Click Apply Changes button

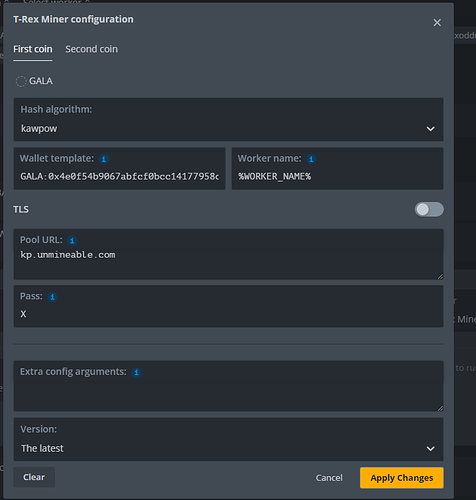click(x=402, y=478)
